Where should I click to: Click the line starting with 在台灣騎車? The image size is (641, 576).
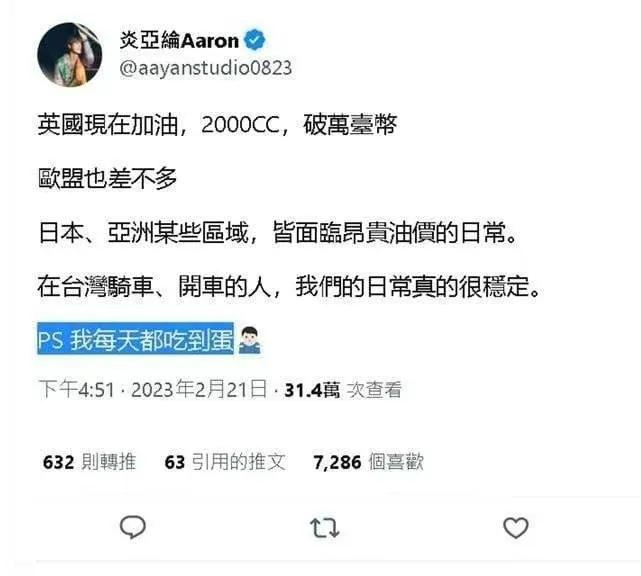[289, 287]
